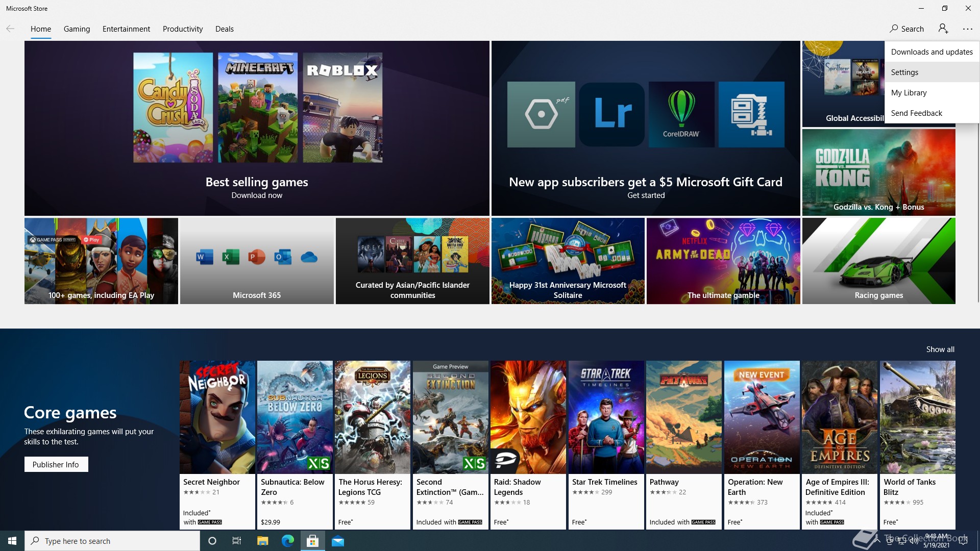Open the Gaming tab
Image resolution: width=980 pixels, height=551 pixels.
[x=77, y=29]
